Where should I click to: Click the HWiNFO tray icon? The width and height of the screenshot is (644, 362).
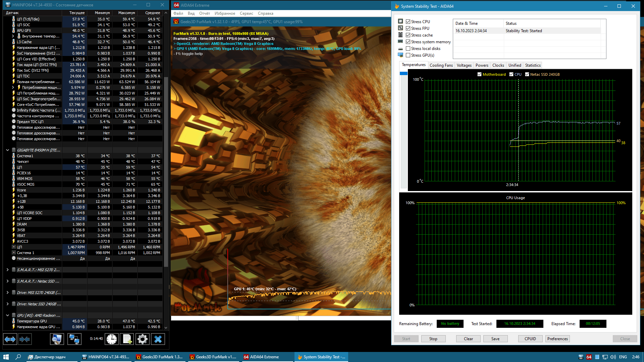coord(581,357)
